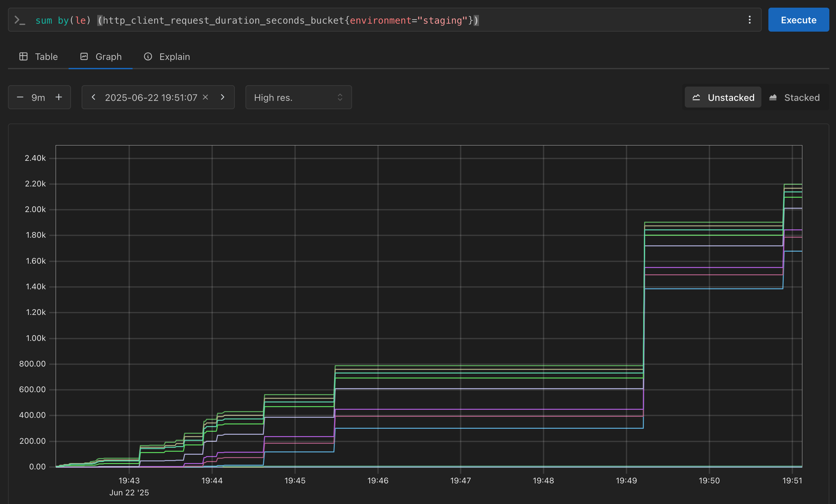The width and height of the screenshot is (836, 504).
Task: Go to next end time chevron
Action: 222,97
